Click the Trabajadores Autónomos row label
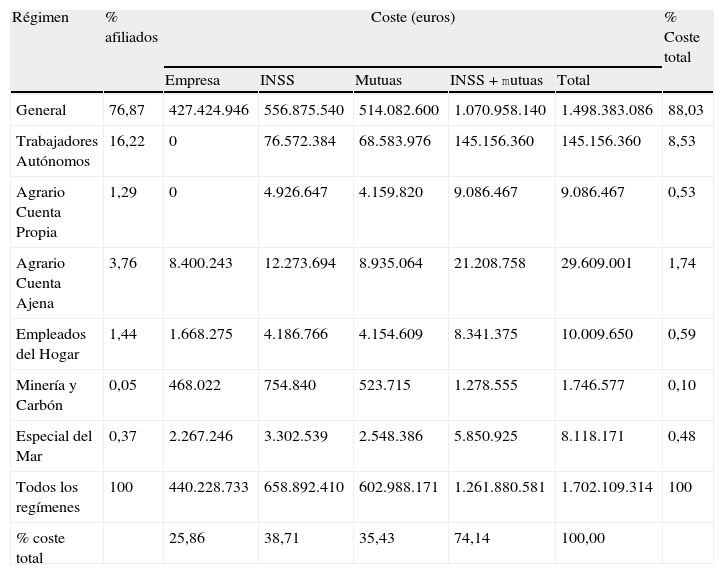The image size is (724, 574). point(57,151)
